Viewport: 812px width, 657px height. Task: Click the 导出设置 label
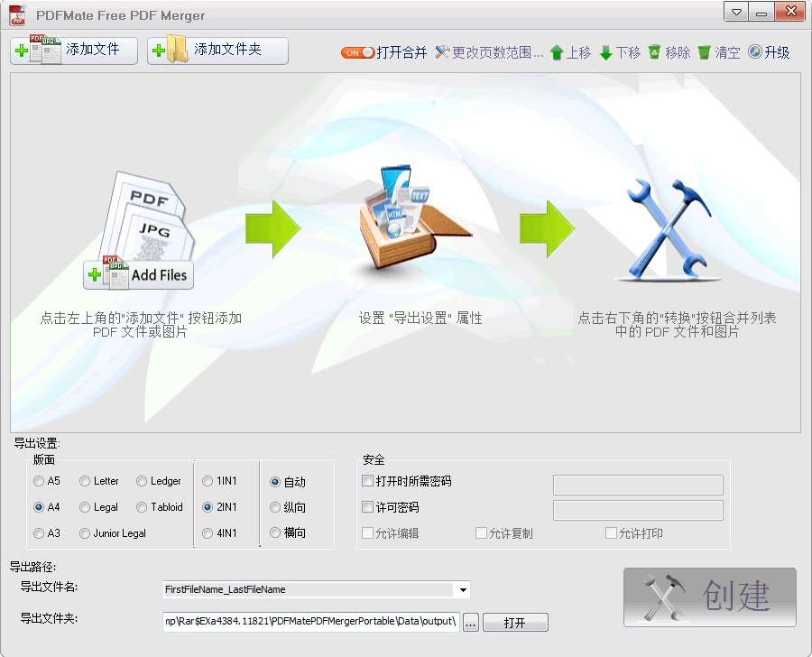37,443
